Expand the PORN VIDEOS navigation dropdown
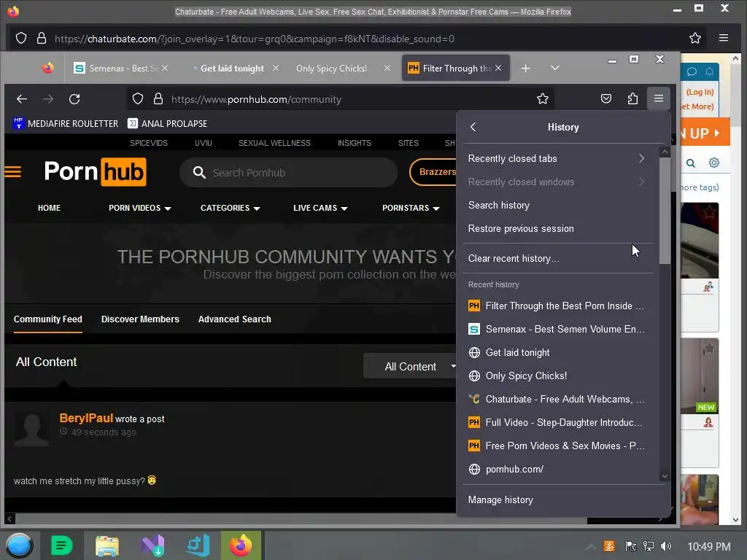 pyautogui.click(x=139, y=208)
